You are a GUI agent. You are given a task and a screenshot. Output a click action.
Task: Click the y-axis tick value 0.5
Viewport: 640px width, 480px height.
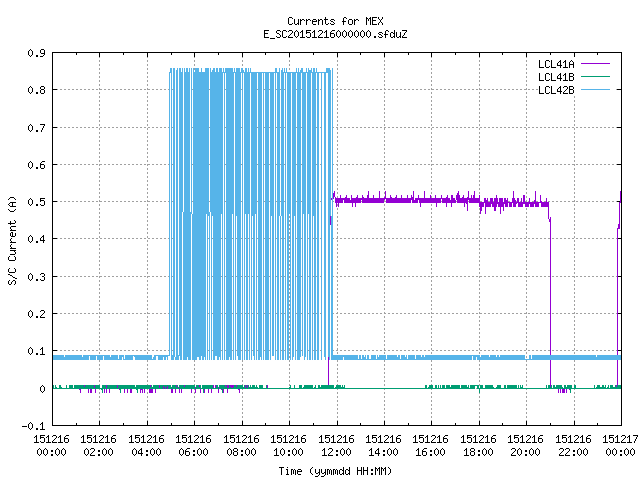[37, 202]
